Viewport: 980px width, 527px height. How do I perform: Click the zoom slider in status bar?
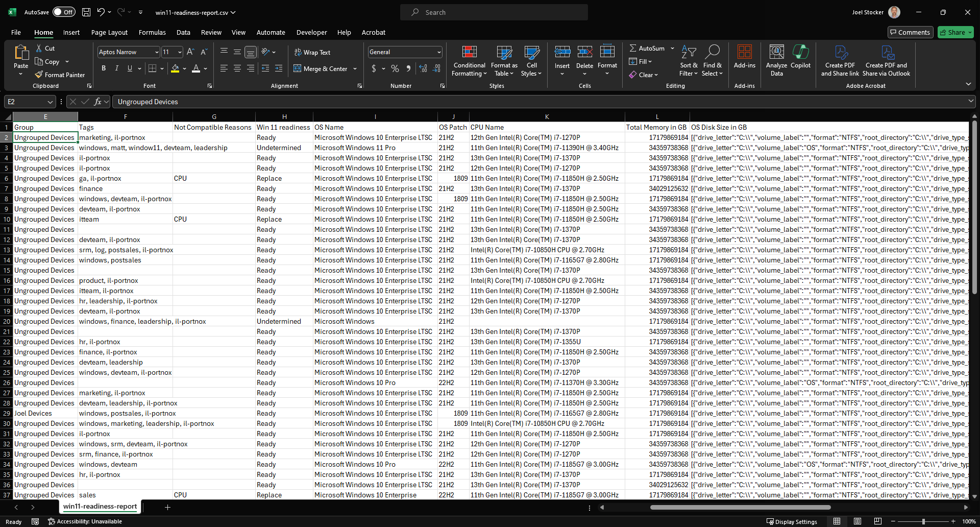pos(923,521)
